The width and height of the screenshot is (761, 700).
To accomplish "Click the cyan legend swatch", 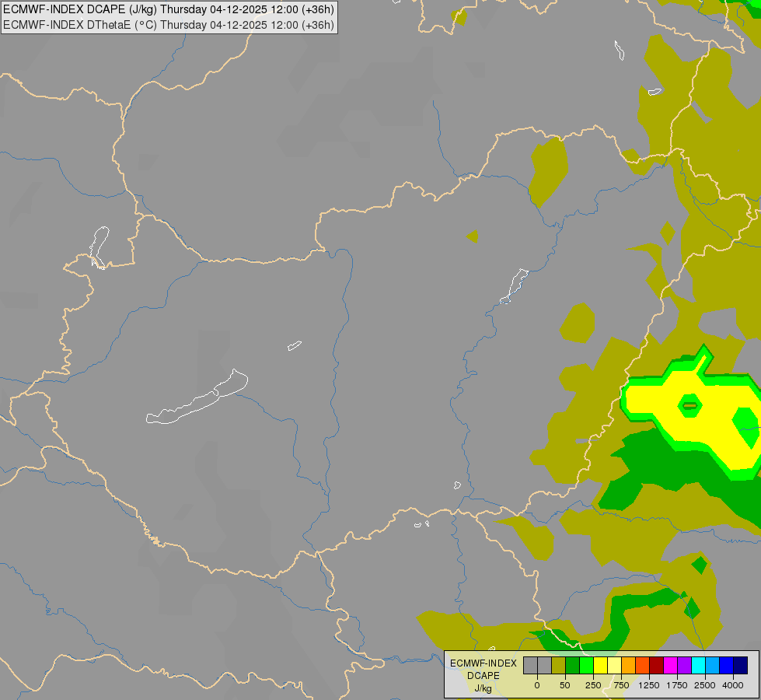I will [x=698, y=666].
